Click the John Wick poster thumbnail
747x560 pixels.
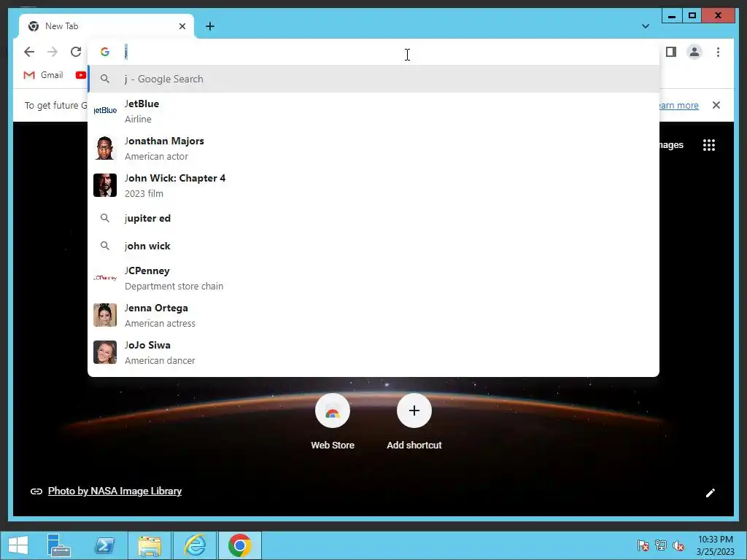click(105, 185)
